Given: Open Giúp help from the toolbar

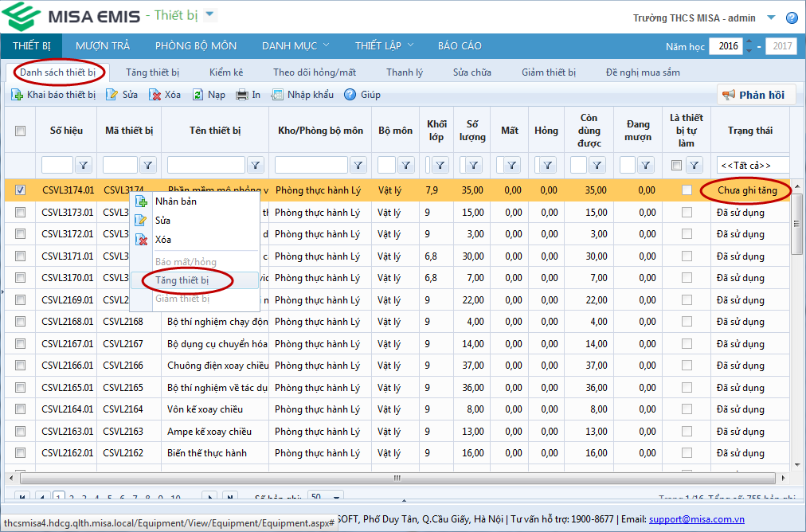Looking at the screenshot, I should [350, 95].
